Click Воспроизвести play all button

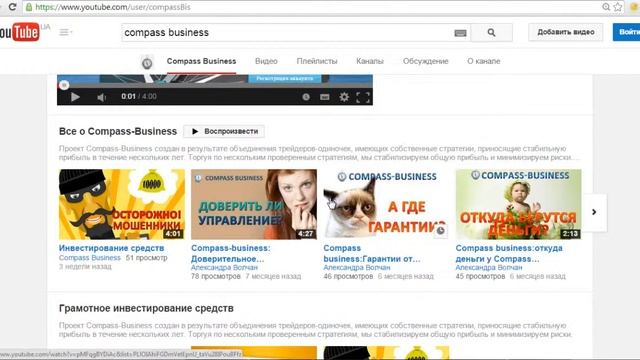point(224,131)
